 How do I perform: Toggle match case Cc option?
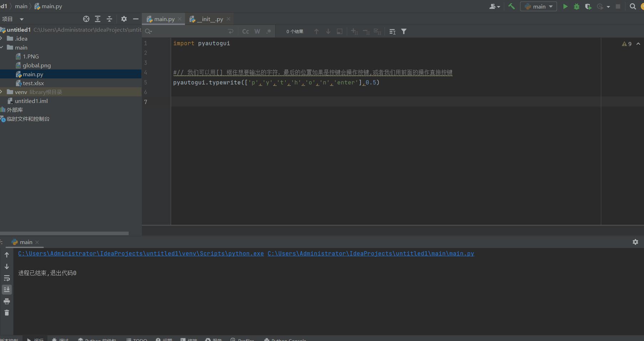[x=246, y=31]
